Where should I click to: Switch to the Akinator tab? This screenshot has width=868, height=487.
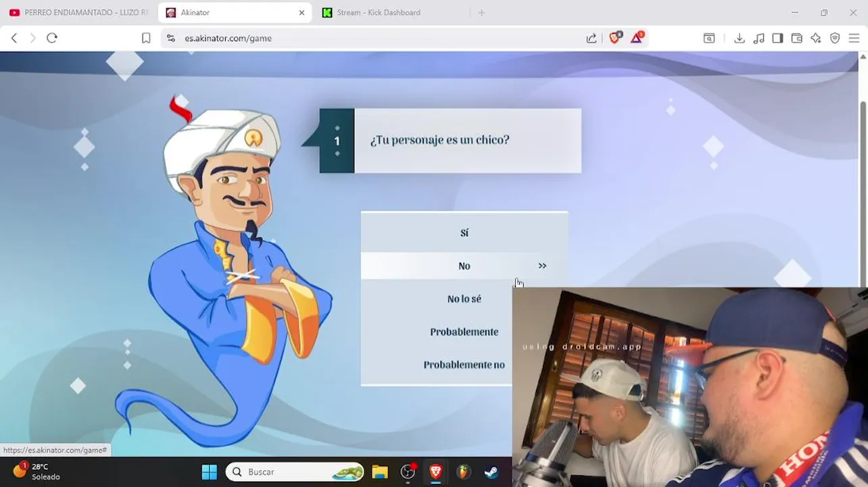[x=235, y=12]
